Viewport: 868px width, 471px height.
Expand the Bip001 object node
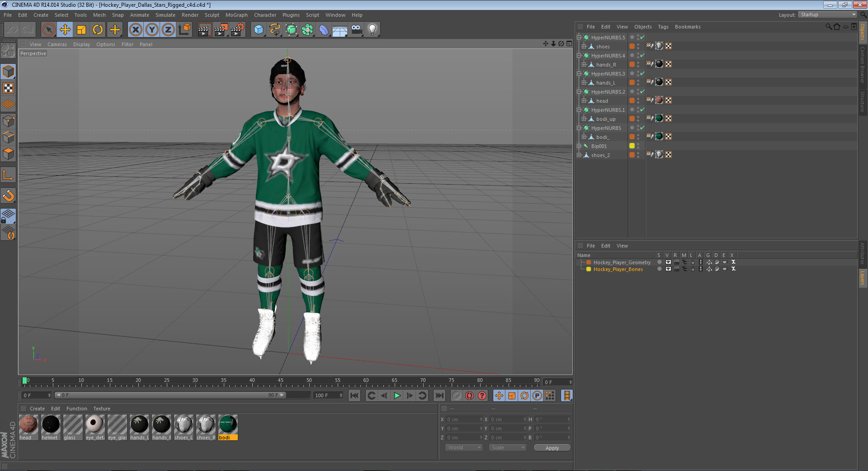click(579, 146)
